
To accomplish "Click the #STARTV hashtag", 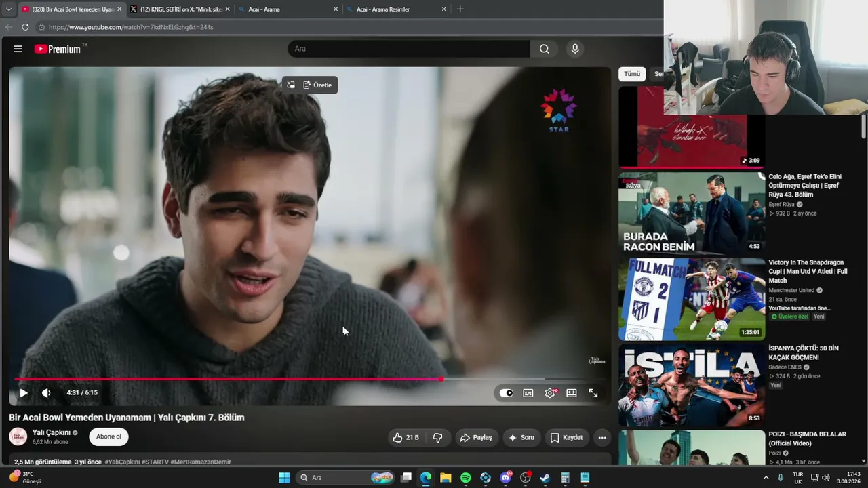I will [x=155, y=462].
